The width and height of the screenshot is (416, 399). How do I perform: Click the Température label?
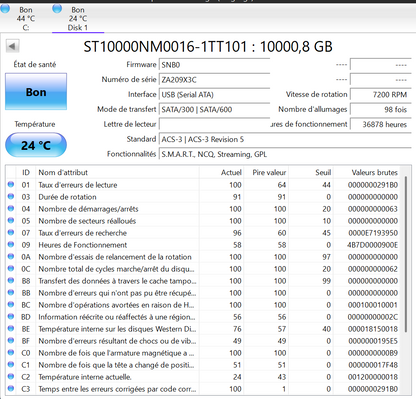35,124
